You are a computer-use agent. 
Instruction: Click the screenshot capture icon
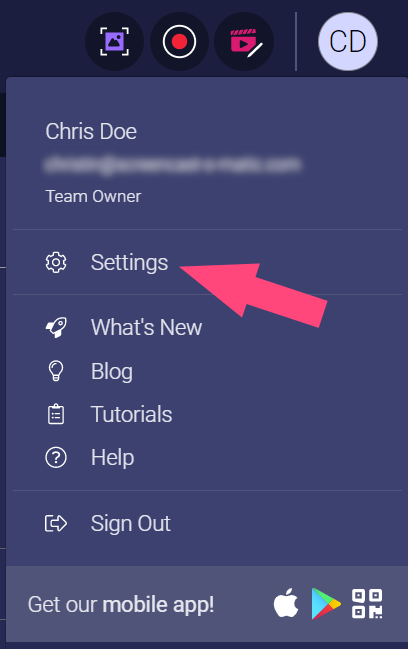114,41
